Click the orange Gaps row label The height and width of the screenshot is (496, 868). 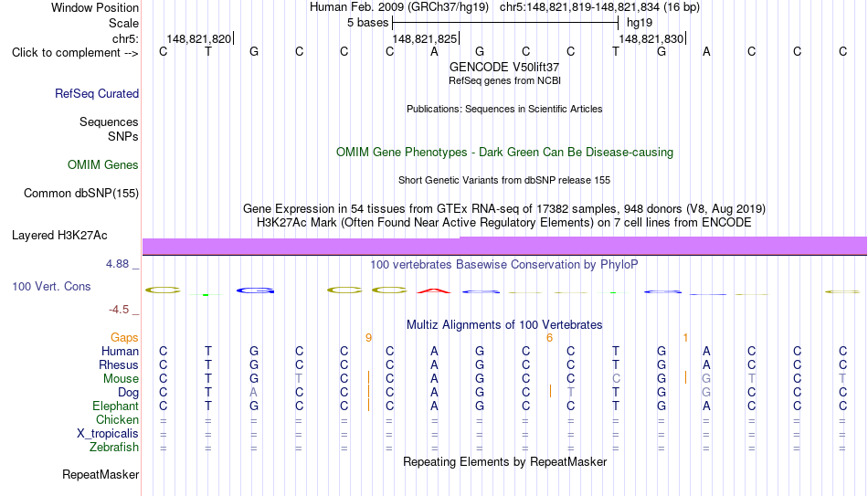click(x=124, y=338)
